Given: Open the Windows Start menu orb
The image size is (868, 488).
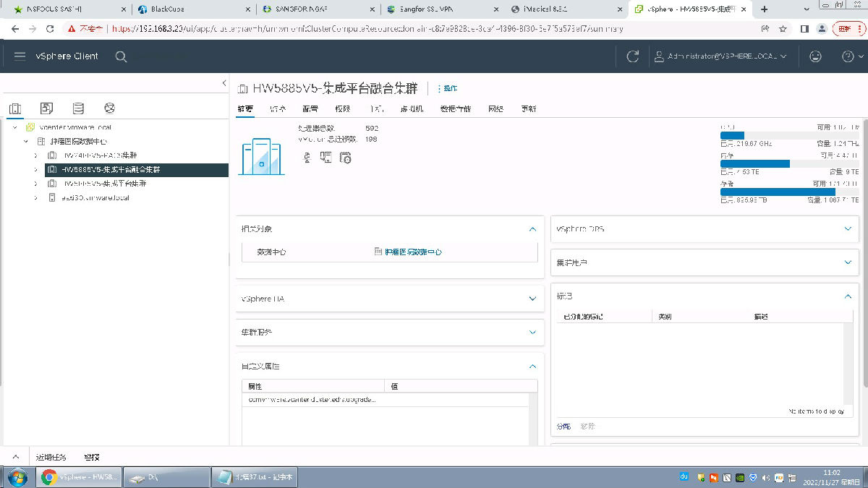Looking at the screenshot, I should [x=17, y=477].
